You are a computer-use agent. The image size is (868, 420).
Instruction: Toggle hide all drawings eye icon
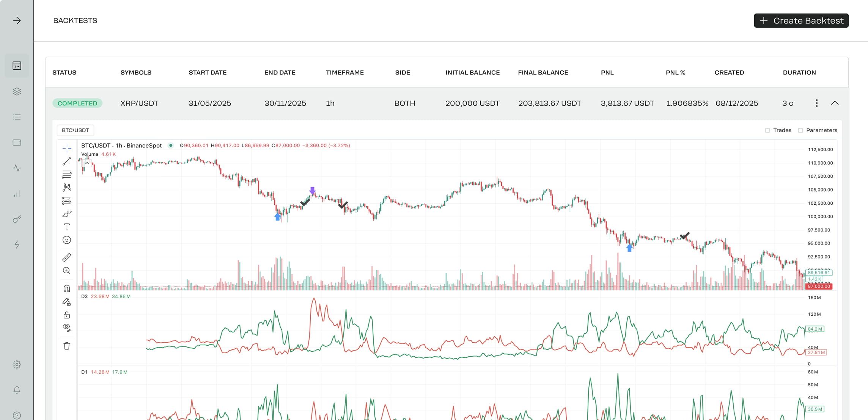67,328
